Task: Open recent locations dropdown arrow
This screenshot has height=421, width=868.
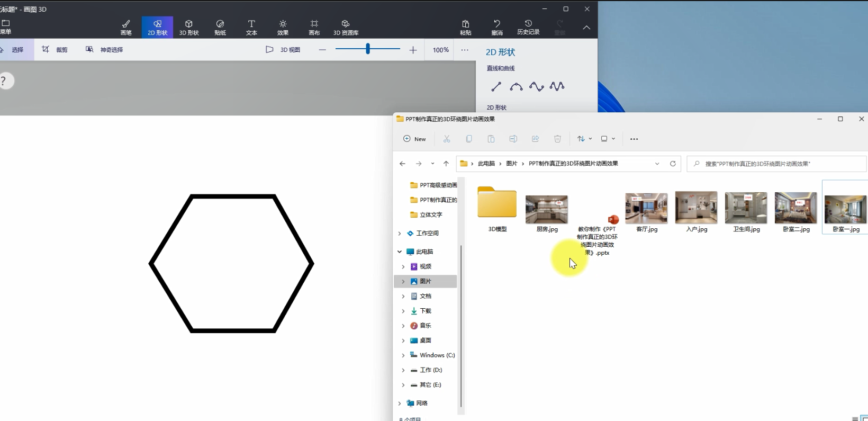Action: pyautogui.click(x=432, y=164)
